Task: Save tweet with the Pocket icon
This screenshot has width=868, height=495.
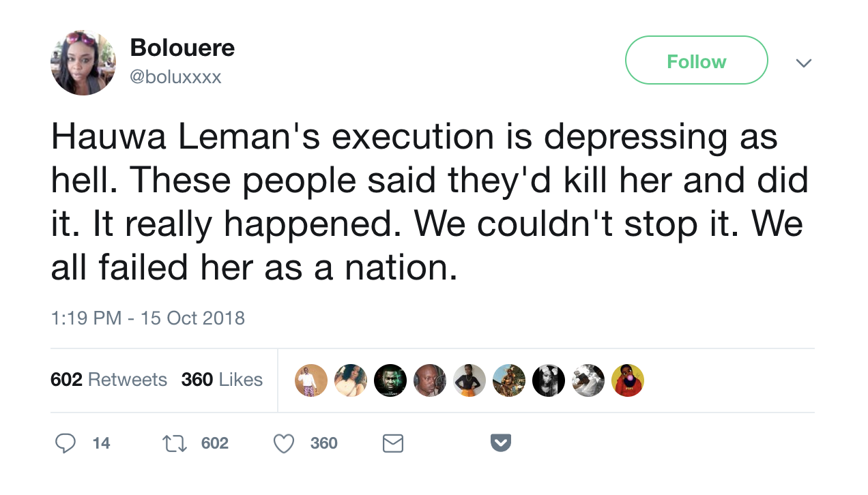Action: pyautogui.click(x=501, y=444)
